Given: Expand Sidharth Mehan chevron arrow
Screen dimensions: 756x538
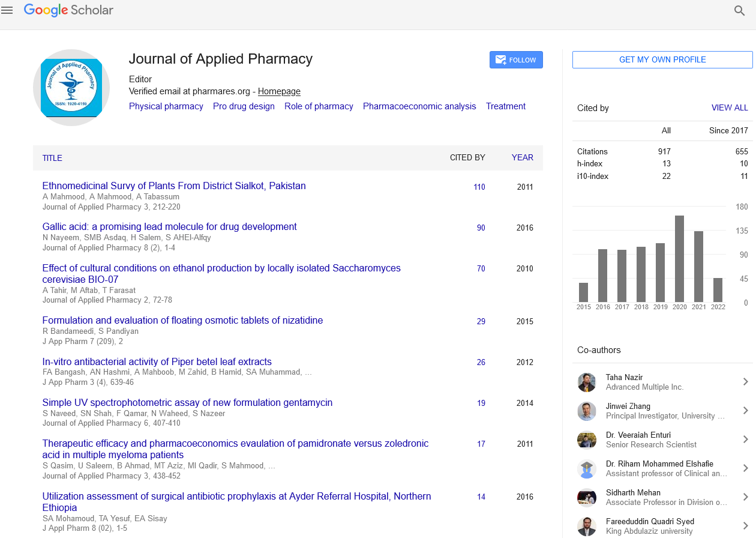Looking at the screenshot, I should click(745, 497).
